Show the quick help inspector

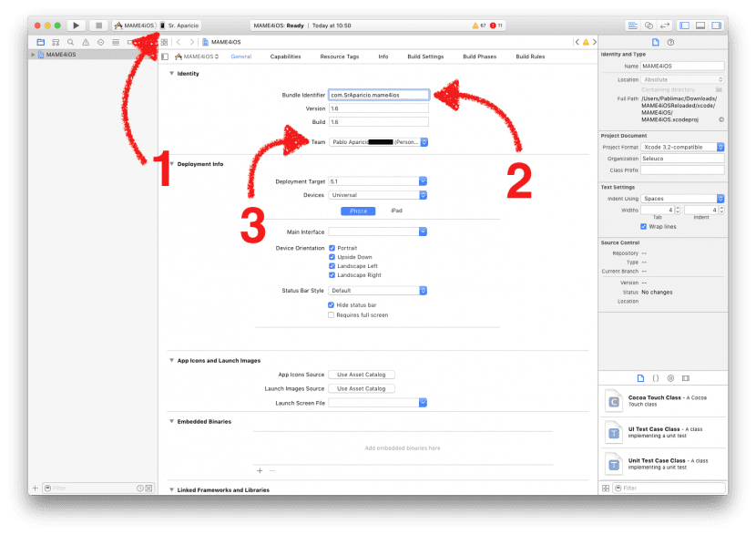[x=670, y=43]
